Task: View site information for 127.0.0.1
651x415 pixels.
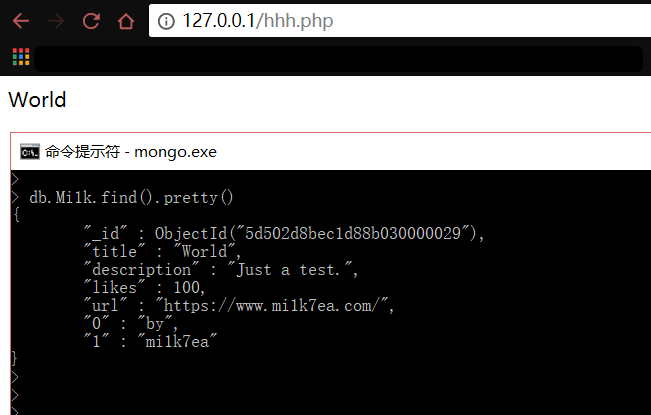Action: click(166, 21)
